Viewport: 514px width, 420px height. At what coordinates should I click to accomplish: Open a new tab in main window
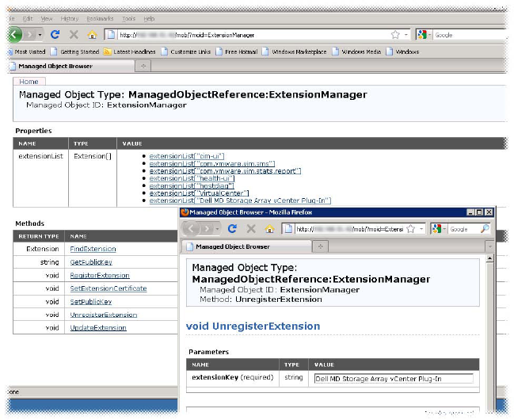pyautogui.click(x=143, y=67)
